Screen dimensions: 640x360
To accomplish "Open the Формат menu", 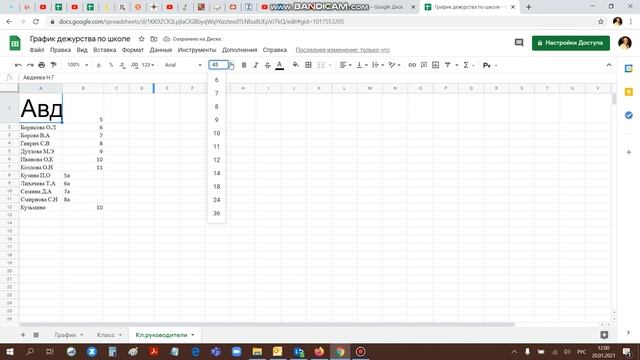I will [133, 50].
